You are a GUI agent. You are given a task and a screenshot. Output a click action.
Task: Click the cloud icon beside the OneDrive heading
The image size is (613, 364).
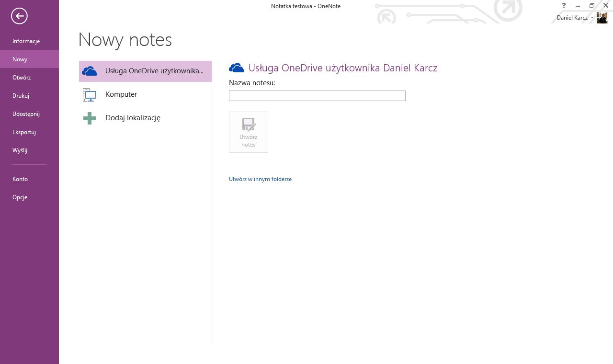237,68
